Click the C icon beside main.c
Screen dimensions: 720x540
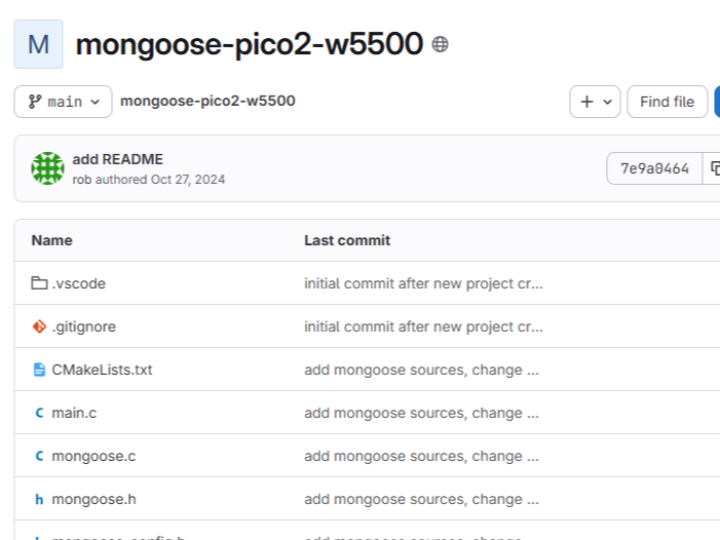click(40, 413)
